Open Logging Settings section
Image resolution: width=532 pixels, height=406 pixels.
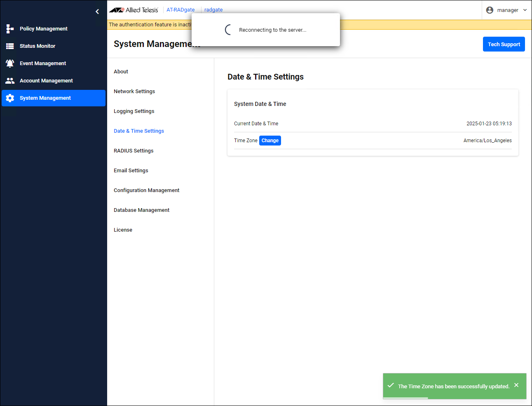pyautogui.click(x=134, y=111)
